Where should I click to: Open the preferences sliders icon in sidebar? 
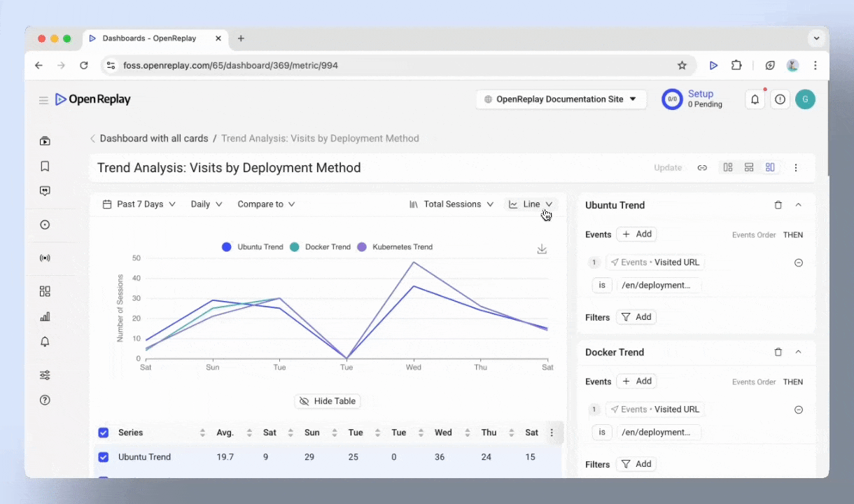(x=45, y=375)
